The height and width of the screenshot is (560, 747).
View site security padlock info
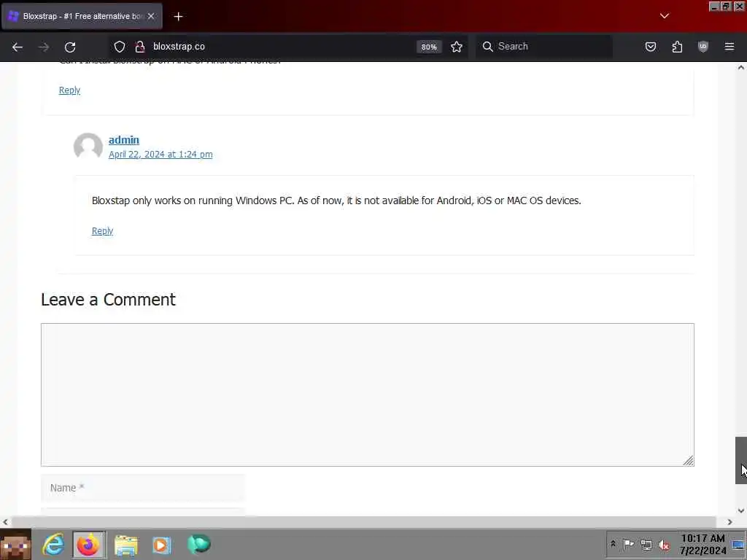(x=139, y=47)
